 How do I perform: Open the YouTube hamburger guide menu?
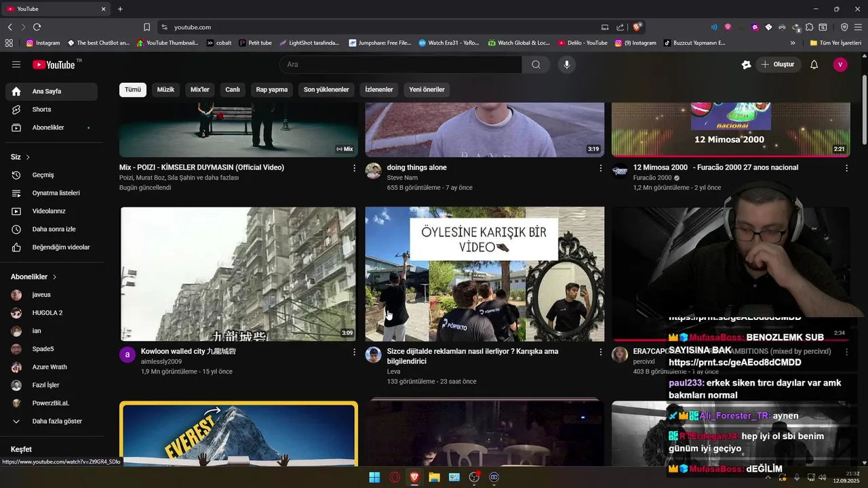point(16,64)
